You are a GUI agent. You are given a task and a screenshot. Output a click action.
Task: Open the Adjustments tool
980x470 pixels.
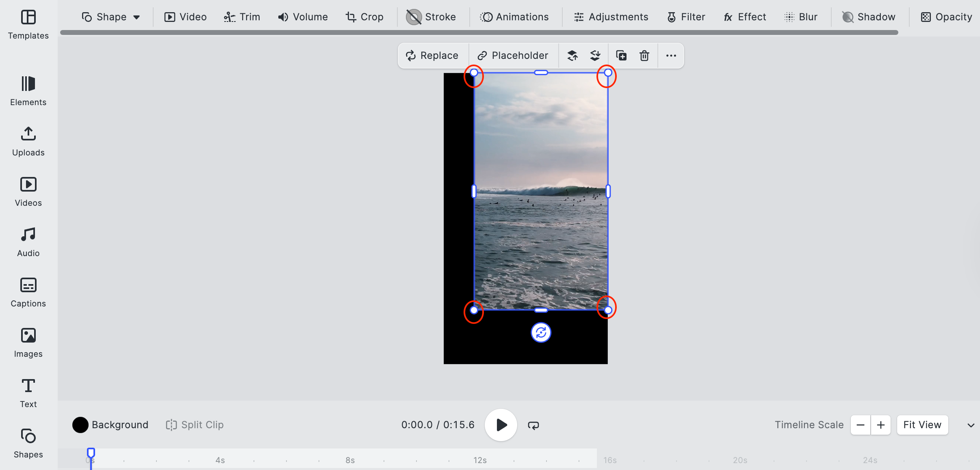pos(611,17)
